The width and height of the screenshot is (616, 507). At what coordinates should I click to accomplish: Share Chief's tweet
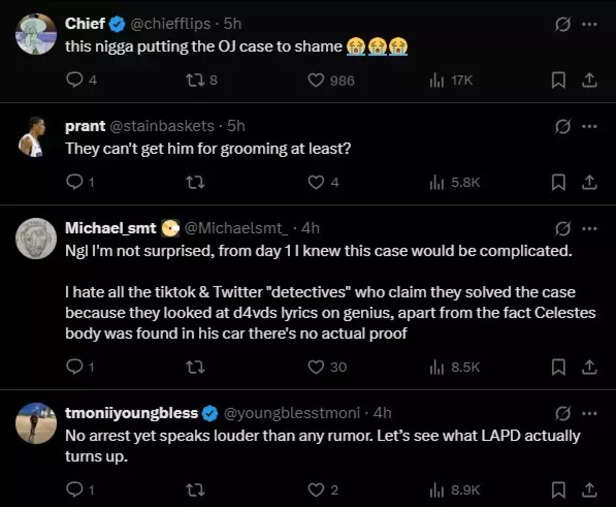pyautogui.click(x=589, y=80)
